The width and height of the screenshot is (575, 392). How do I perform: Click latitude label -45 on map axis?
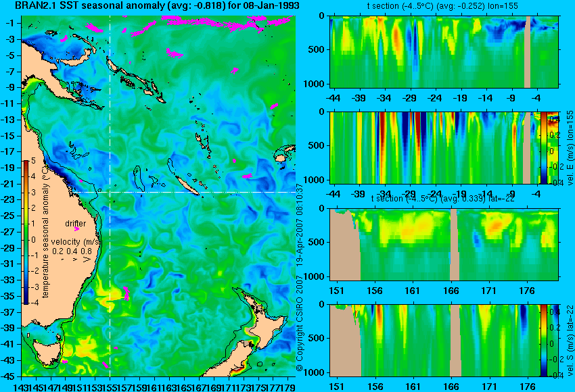[8, 376]
